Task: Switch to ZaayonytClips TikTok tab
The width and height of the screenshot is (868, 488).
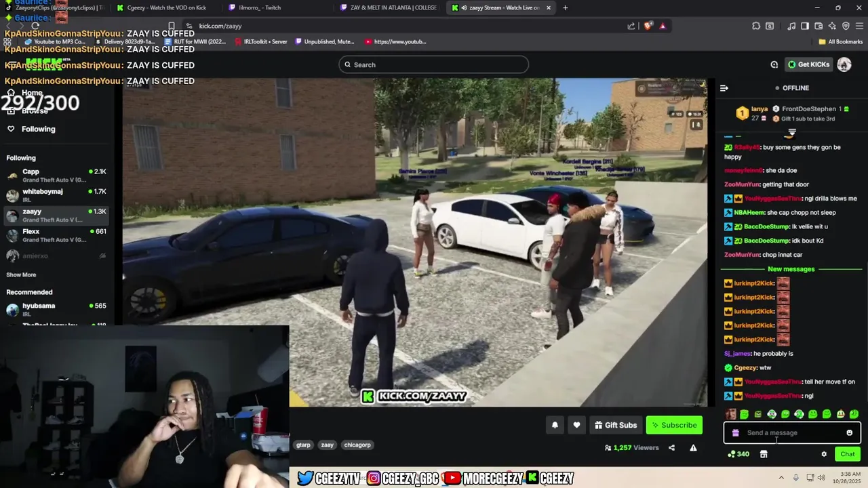Action: tap(54, 7)
